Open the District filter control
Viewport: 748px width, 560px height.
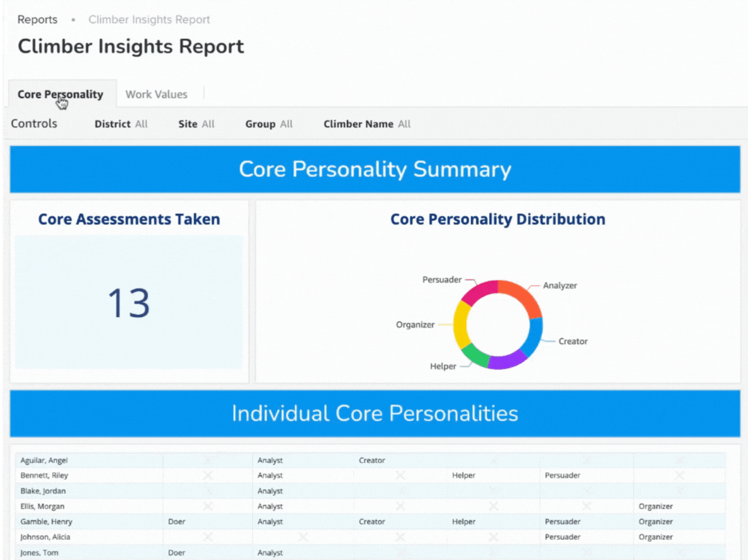click(x=121, y=124)
